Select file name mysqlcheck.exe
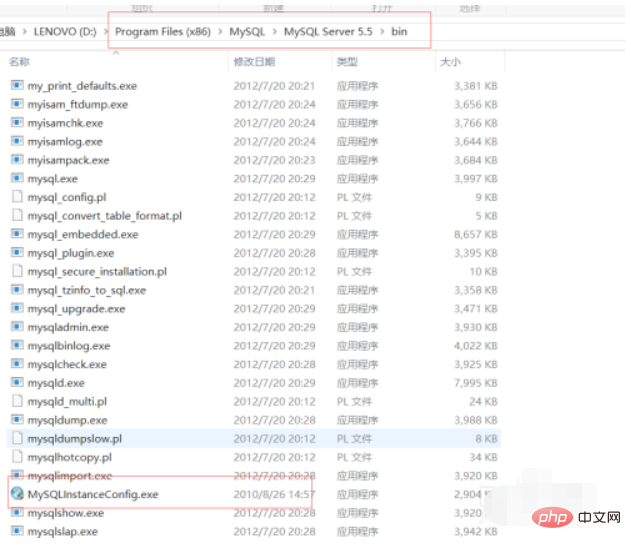This screenshot has width=631, height=550. (x=67, y=364)
